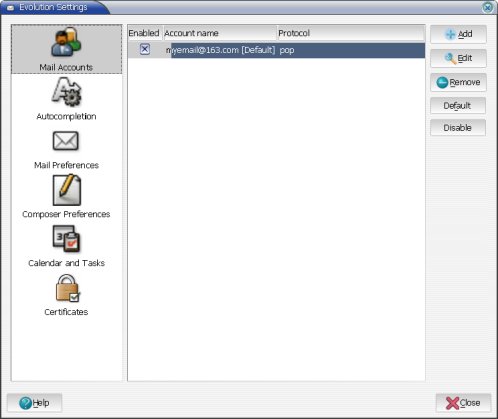Disable the selected mail account
The width and height of the screenshot is (498, 419).
[458, 128]
